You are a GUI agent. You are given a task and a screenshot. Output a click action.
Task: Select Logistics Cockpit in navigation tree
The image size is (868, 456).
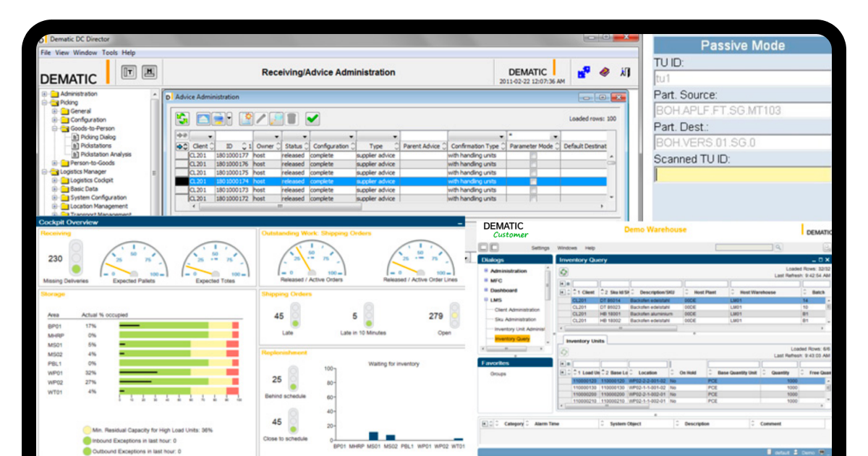(x=91, y=180)
